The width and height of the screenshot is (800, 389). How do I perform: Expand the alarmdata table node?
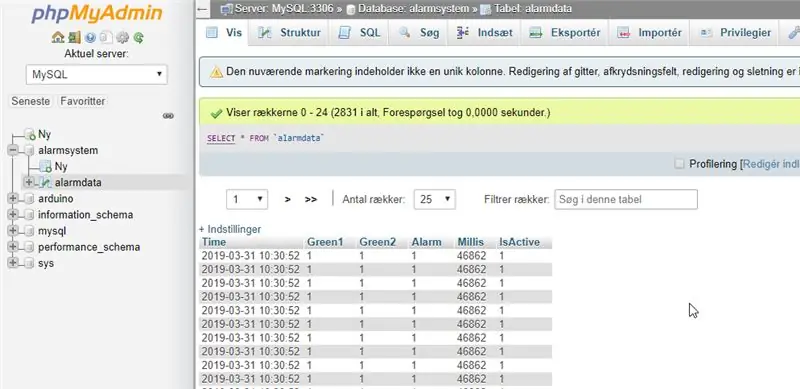click(x=29, y=182)
